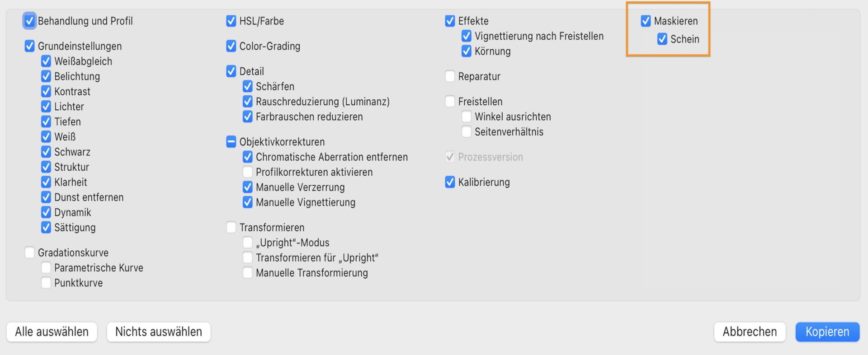Viewport: 868px width, 355px height.
Task: Enable the Manuelle Transformierung option
Action: [247, 272]
